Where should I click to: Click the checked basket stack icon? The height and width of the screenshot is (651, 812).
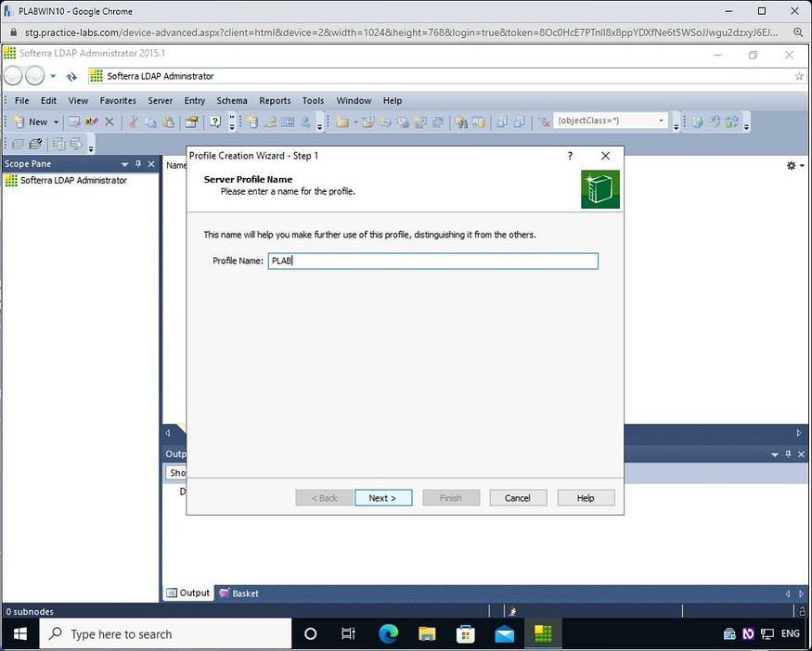(x=35, y=144)
